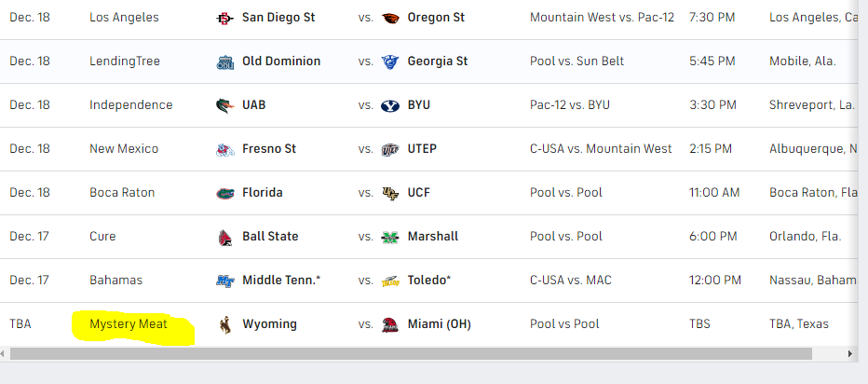The height and width of the screenshot is (384, 868).
Task: Open the Fresno St team link
Action: click(269, 148)
